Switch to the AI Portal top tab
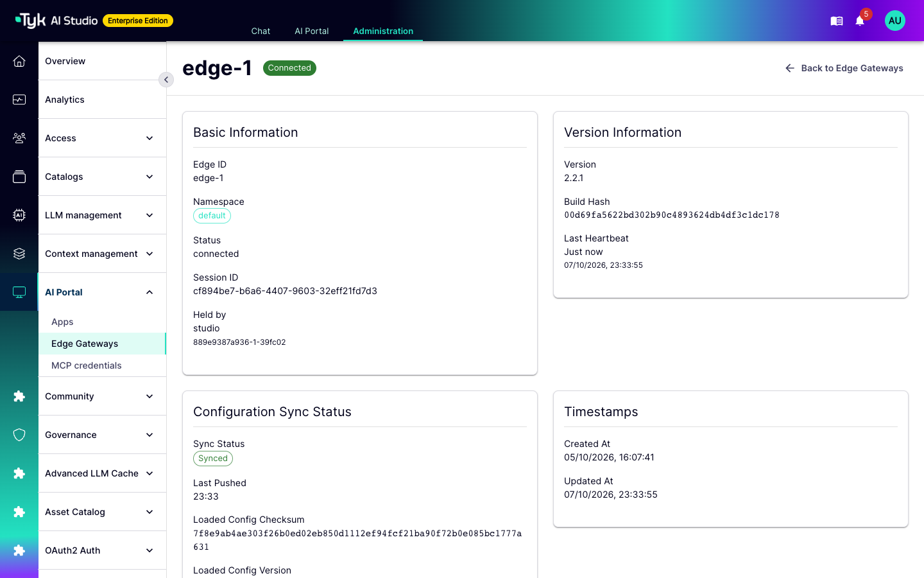This screenshot has width=924, height=578. (x=312, y=31)
